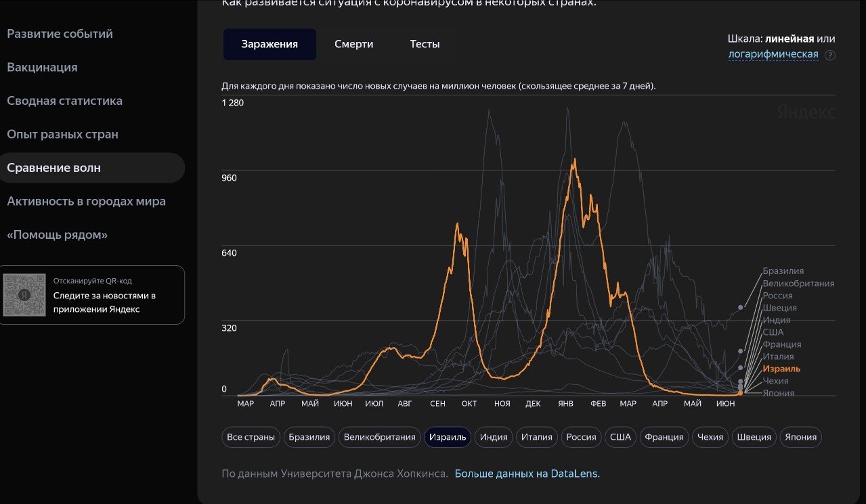This screenshot has height=504, width=866.
Task: Click the Яндекс app promo banner
Action: (92, 295)
